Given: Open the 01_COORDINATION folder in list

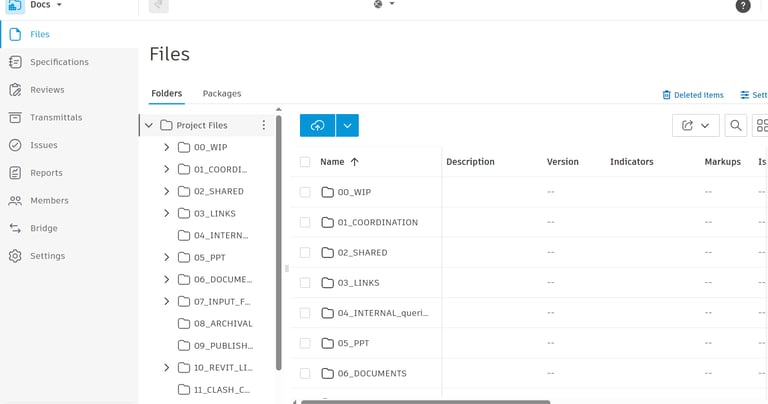Looking at the screenshot, I should pyautogui.click(x=377, y=222).
